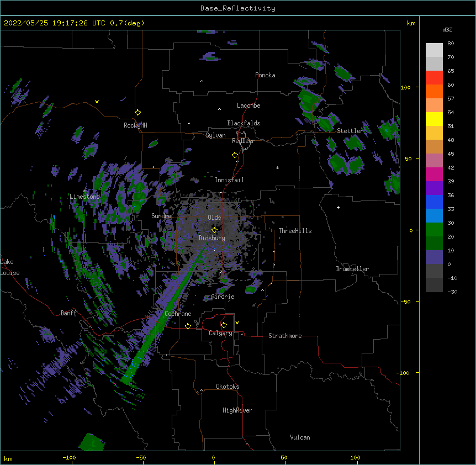Click the Olds town label
This screenshot has height=465, width=476.
tap(214, 218)
